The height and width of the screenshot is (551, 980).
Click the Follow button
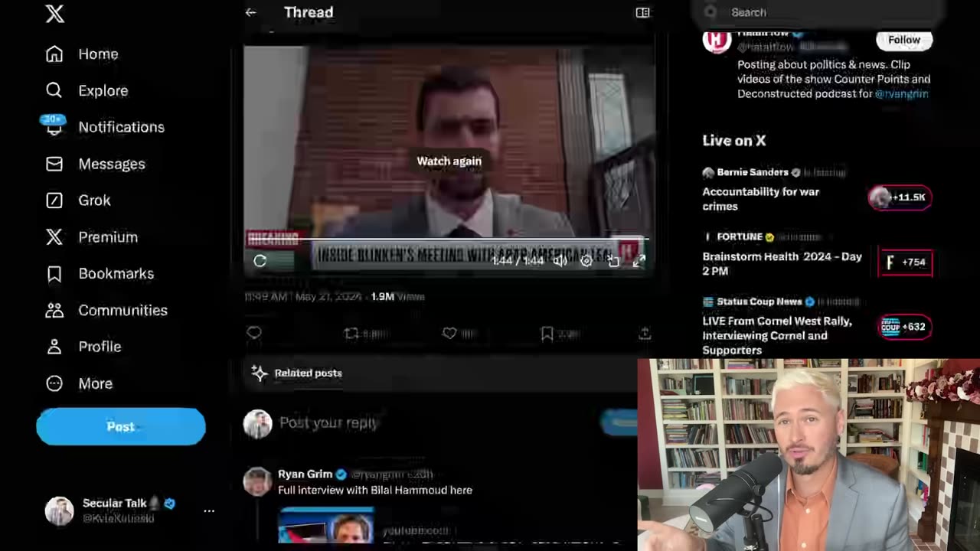click(904, 40)
